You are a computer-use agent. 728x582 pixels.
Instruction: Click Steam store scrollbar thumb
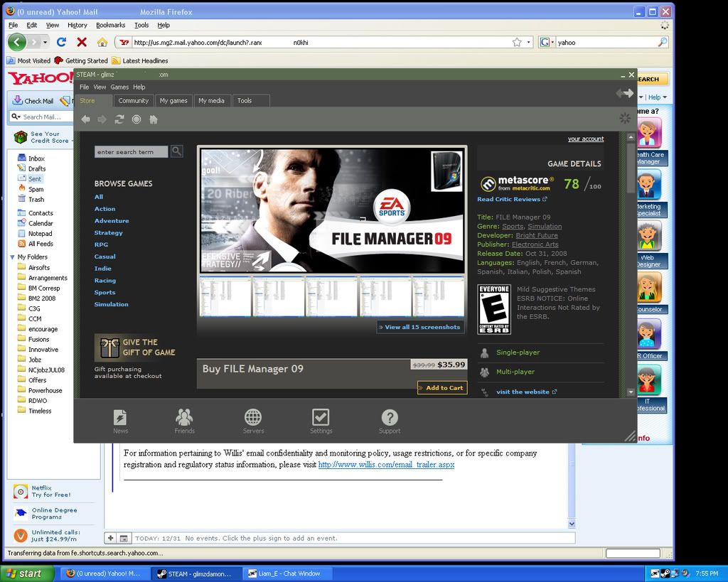631,167
